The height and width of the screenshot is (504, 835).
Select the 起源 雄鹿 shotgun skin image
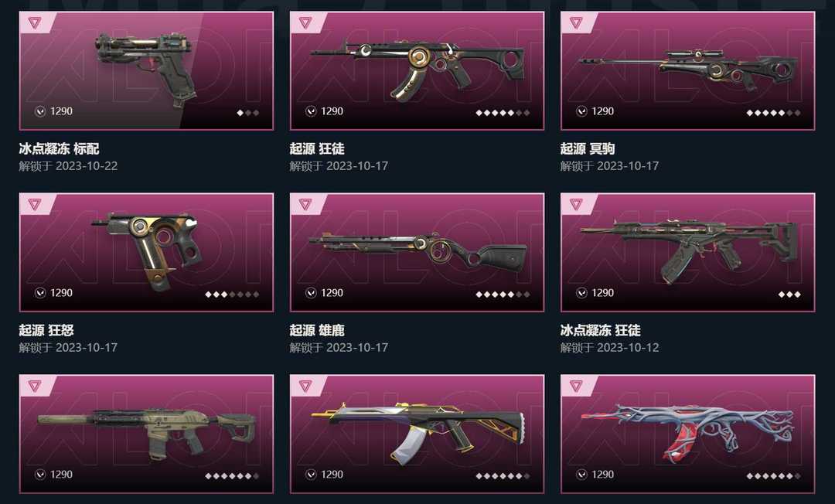[x=417, y=252]
